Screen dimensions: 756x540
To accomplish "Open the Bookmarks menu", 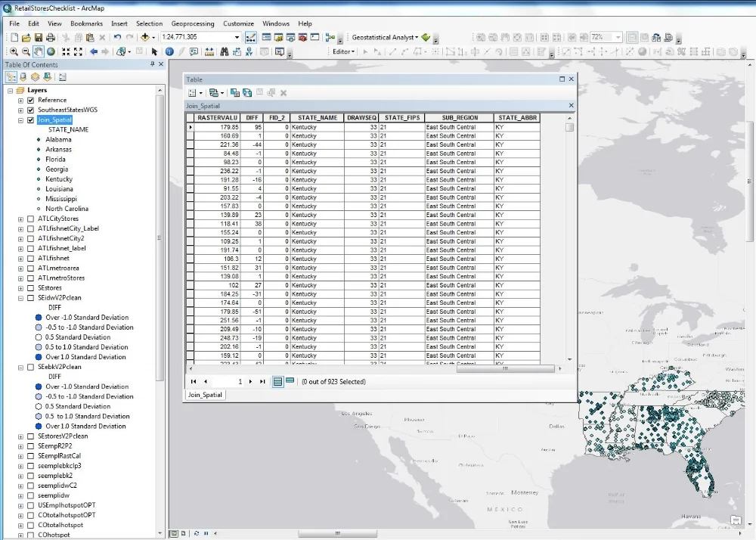I will pyautogui.click(x=86, y=23).
